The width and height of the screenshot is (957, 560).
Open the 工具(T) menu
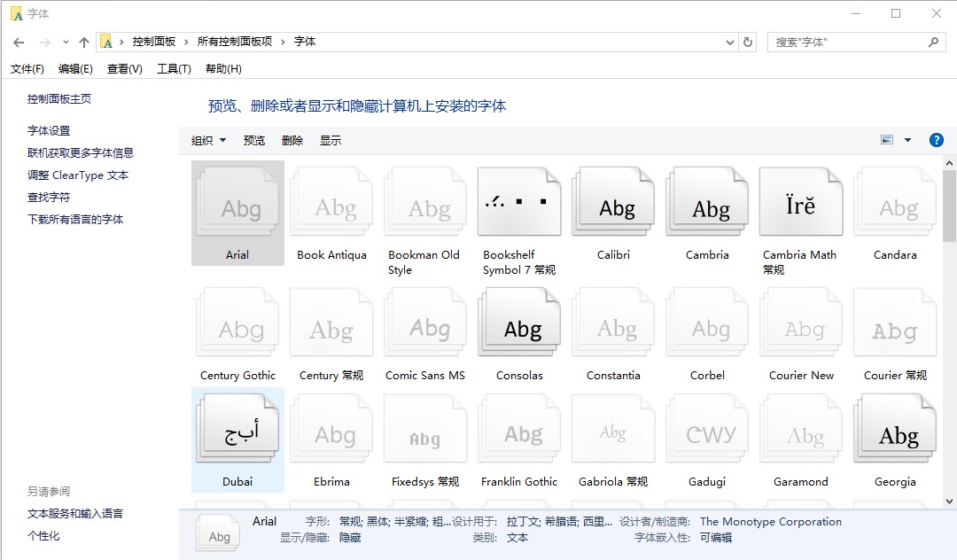(x=174, y=69)
